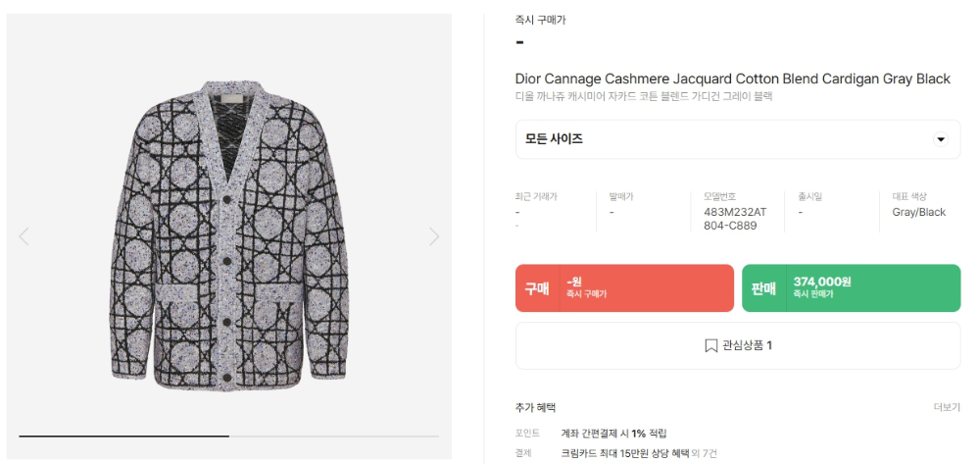This screenshot has width=980, height=464.
Task: Click the English Dior Cannage product title
Action: coord(732,78)
